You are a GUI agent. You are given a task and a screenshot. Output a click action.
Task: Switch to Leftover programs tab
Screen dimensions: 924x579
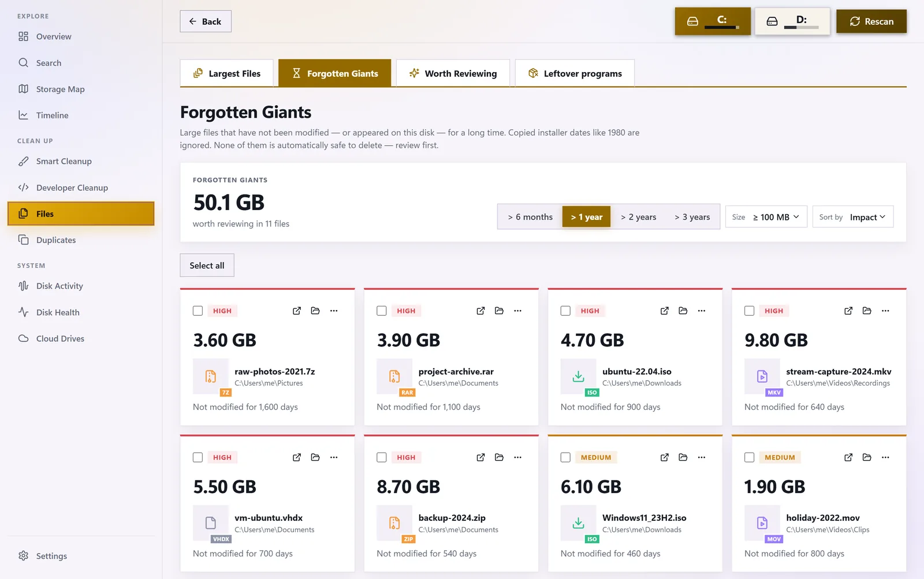575,73
